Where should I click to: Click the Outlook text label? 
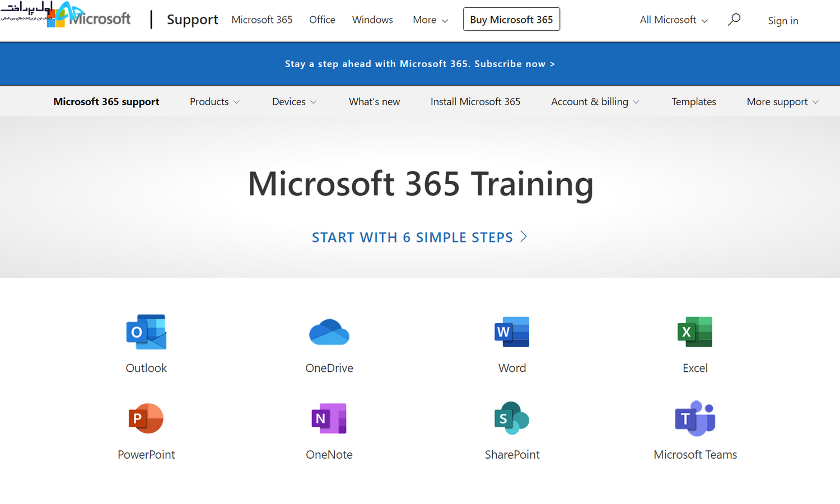coord(146,368)
